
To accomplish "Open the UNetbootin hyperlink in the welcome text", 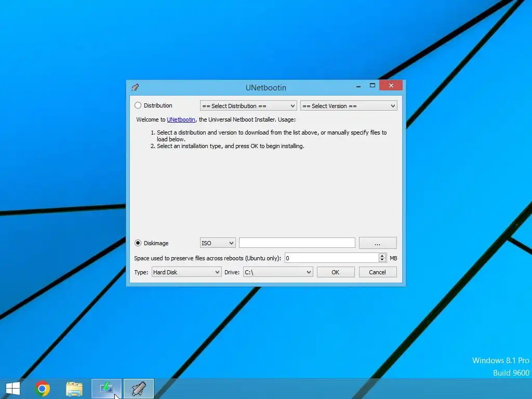I will point(181,119).
